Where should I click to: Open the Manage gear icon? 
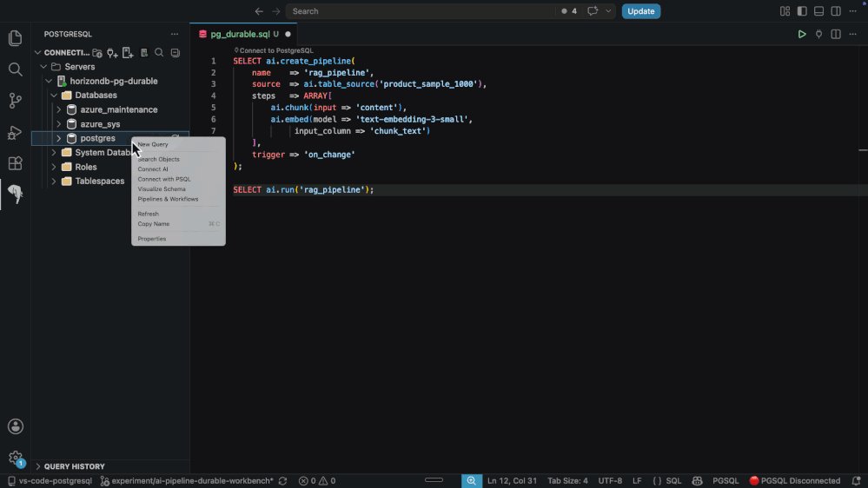pyautogui.click(x=16, y=458)
